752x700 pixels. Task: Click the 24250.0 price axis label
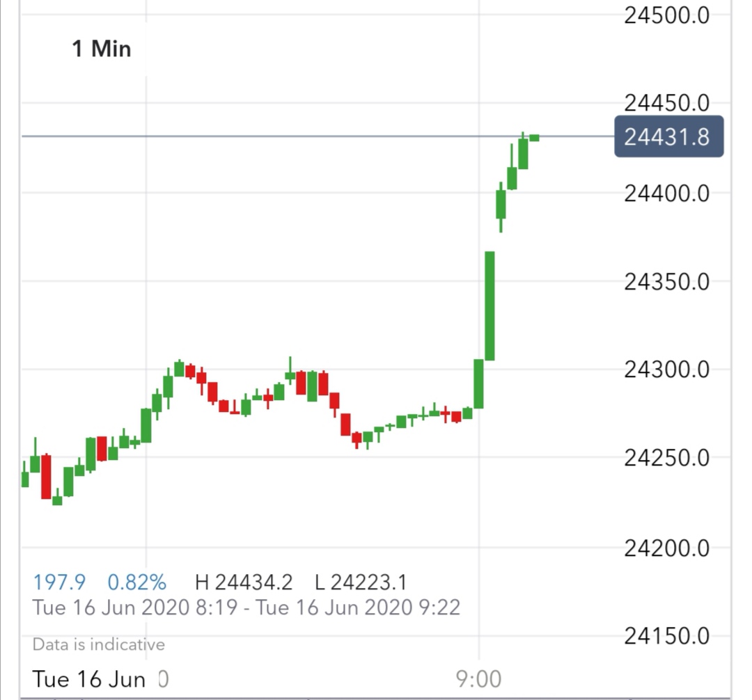(666, 459)
